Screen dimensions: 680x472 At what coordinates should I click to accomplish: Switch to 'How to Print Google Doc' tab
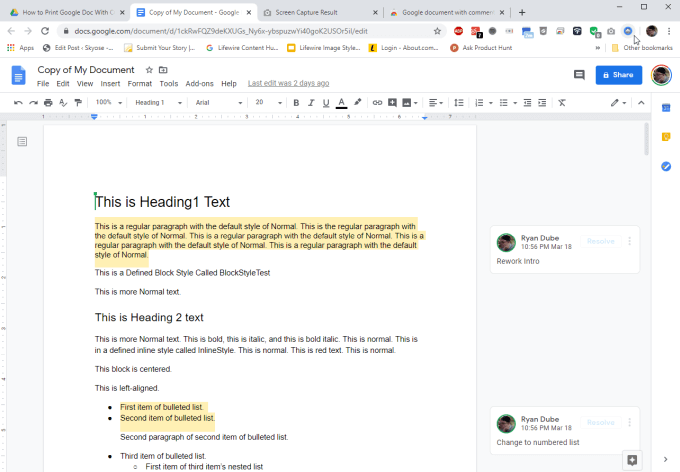(67, 13)
